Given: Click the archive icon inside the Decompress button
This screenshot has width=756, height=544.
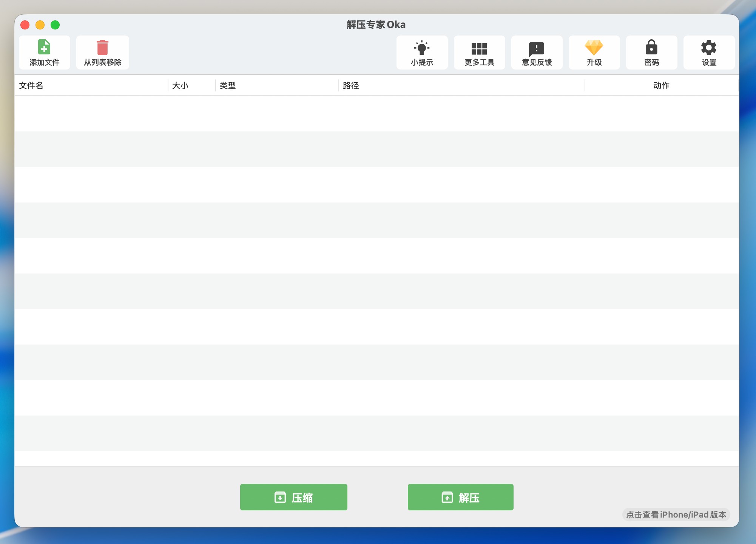Looking at the screenshot, I should (447, 497).
